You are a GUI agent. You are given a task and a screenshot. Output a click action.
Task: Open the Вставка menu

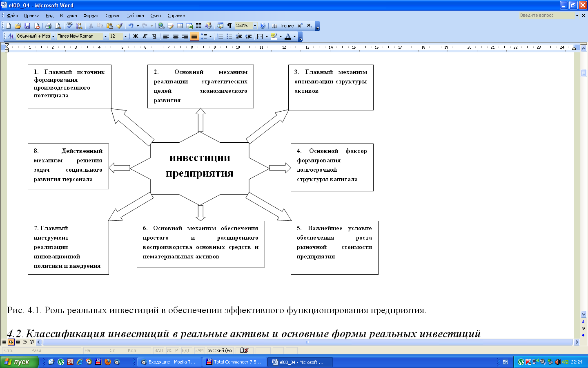[68, 16]
